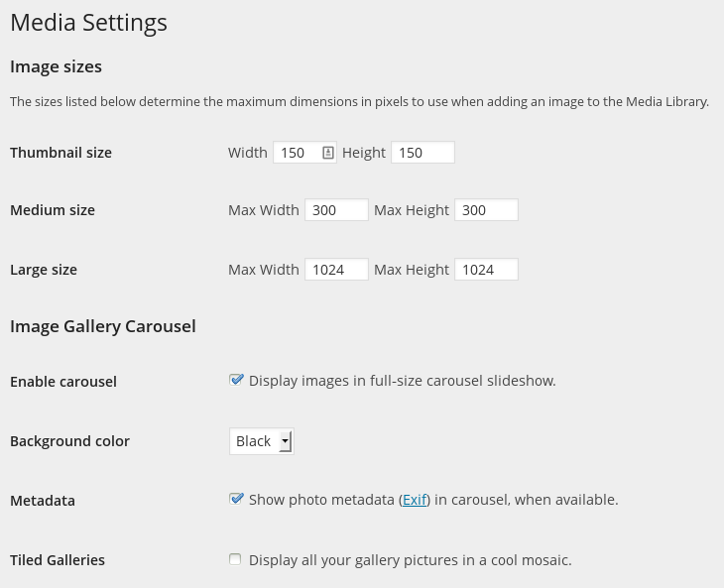Uncheck the Show photo metadata checkbox

tap(236, 499)
